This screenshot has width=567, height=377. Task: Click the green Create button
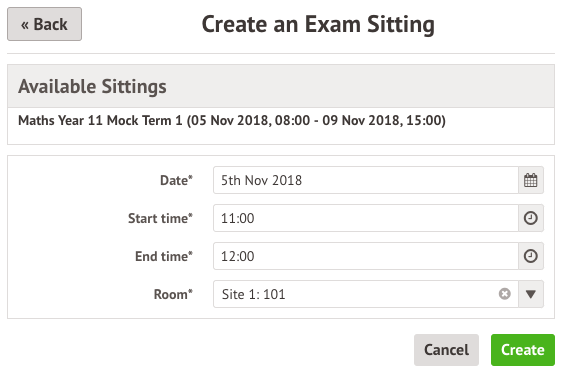coord(523,350)
